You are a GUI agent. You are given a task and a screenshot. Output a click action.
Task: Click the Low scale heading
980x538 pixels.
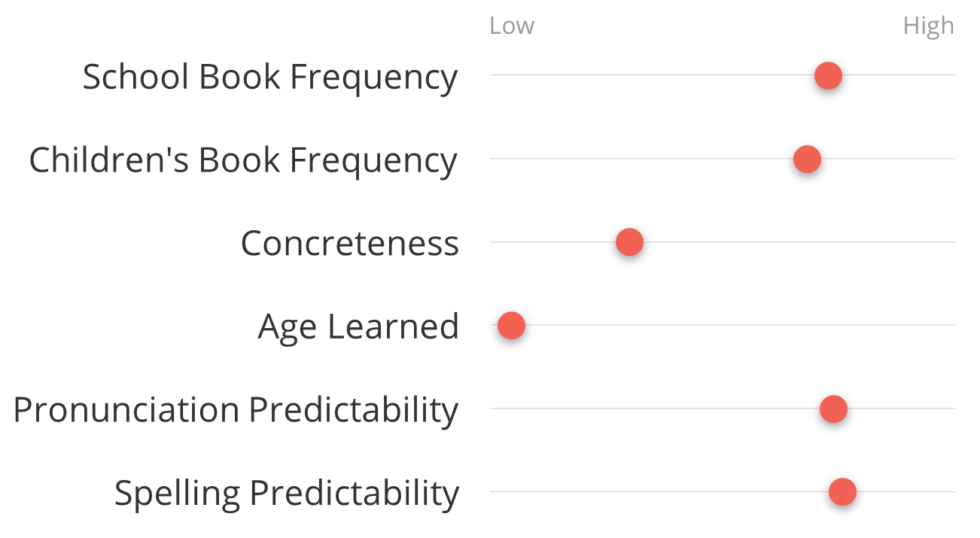512,26
